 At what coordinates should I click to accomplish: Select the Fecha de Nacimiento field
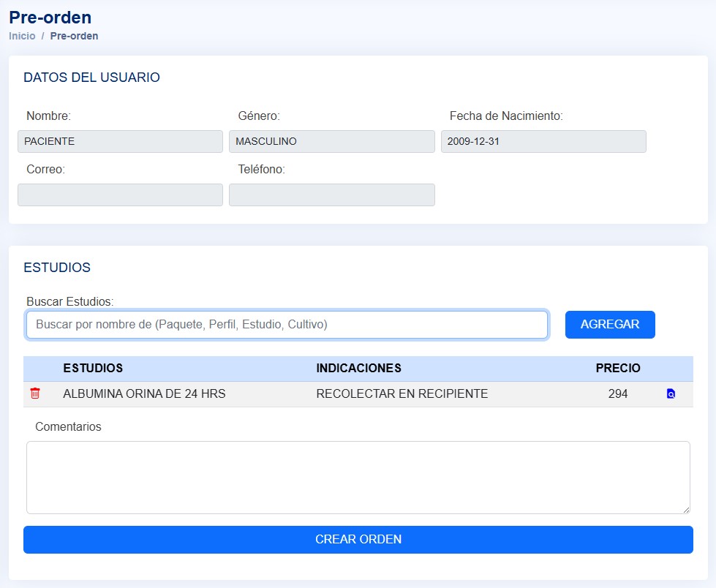[543, 141]
